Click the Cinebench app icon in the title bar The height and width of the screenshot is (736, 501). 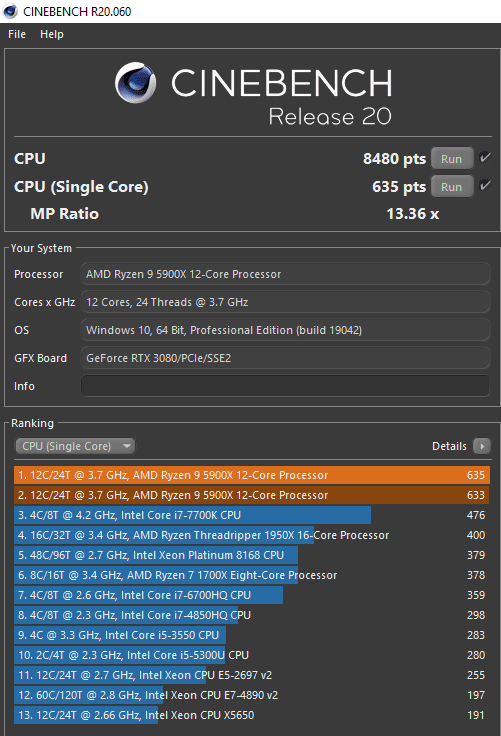[10, 11]
